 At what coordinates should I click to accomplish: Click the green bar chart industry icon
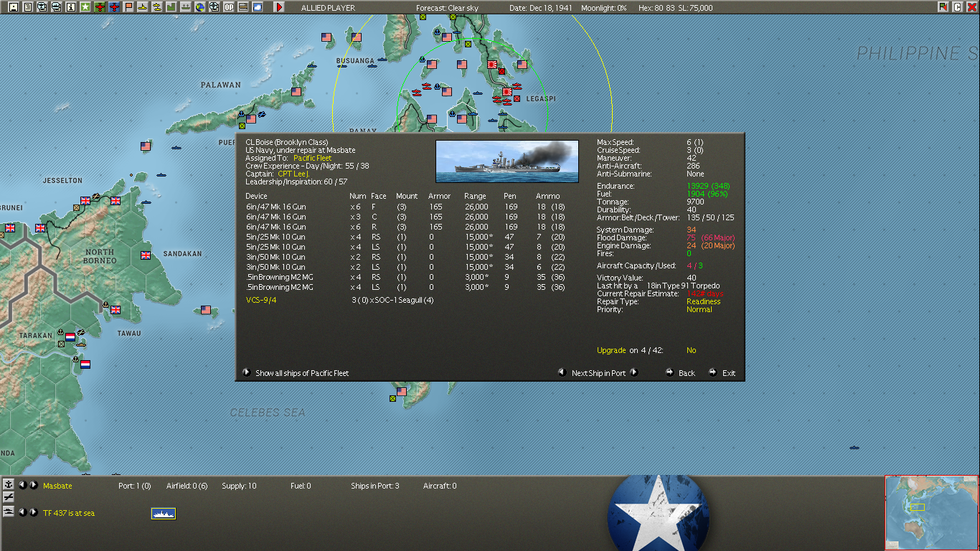(x=171, y=7)
